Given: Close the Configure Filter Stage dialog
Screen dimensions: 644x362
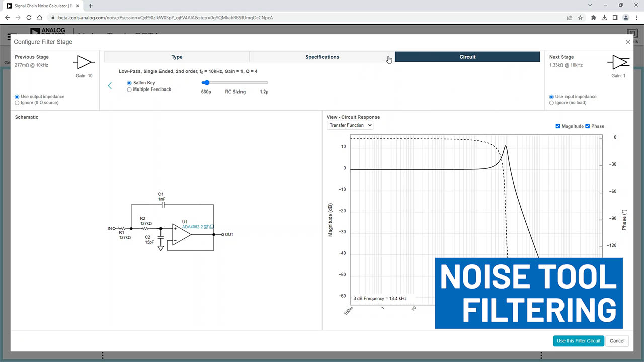Looking at the screenshot, I should pos(628,42).
